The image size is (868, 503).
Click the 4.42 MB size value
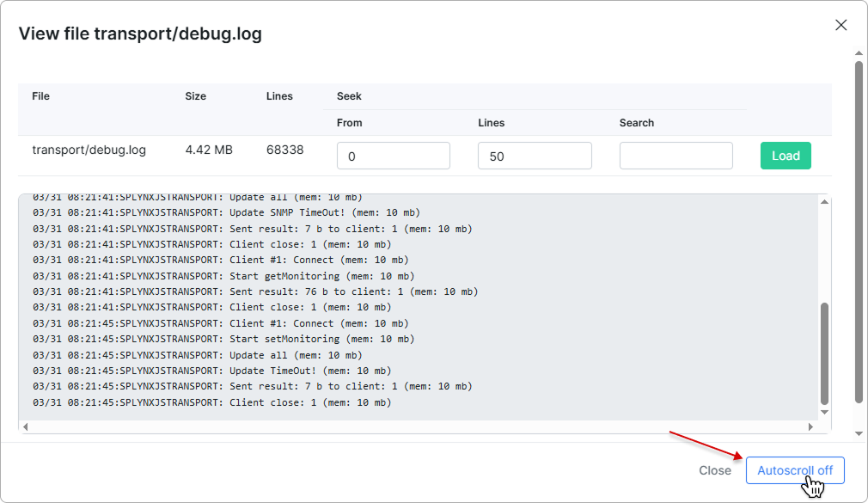(x=209, y=150)
